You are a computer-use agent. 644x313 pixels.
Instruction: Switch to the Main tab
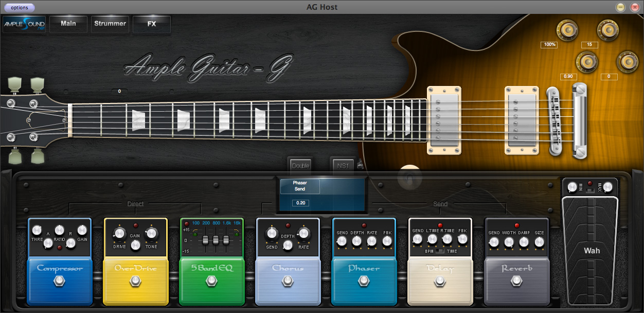click(x=68, y=24)
